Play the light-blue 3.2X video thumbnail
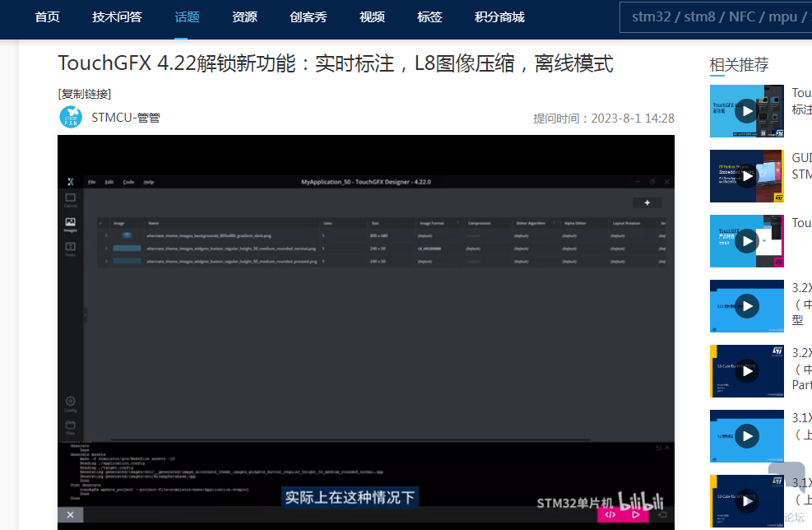Image resolution: width=812 pixels, height=530 pixels. tap(747, 306)
